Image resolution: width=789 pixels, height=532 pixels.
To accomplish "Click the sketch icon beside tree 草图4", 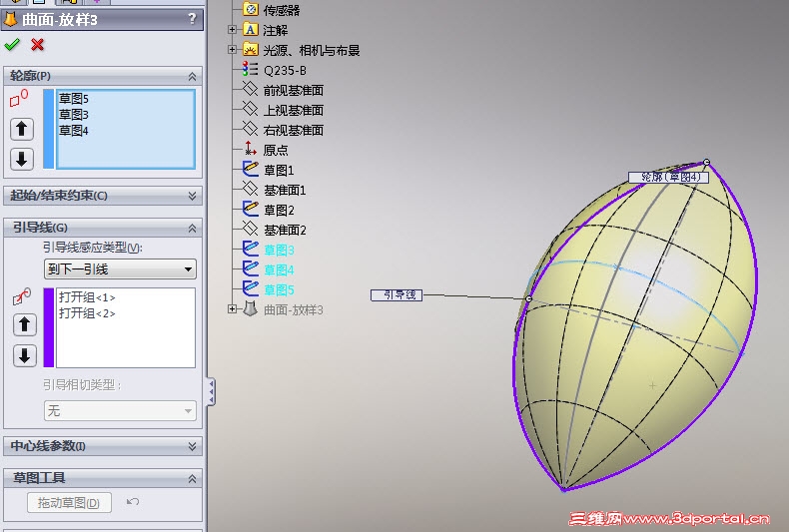I will pos(250,268).
